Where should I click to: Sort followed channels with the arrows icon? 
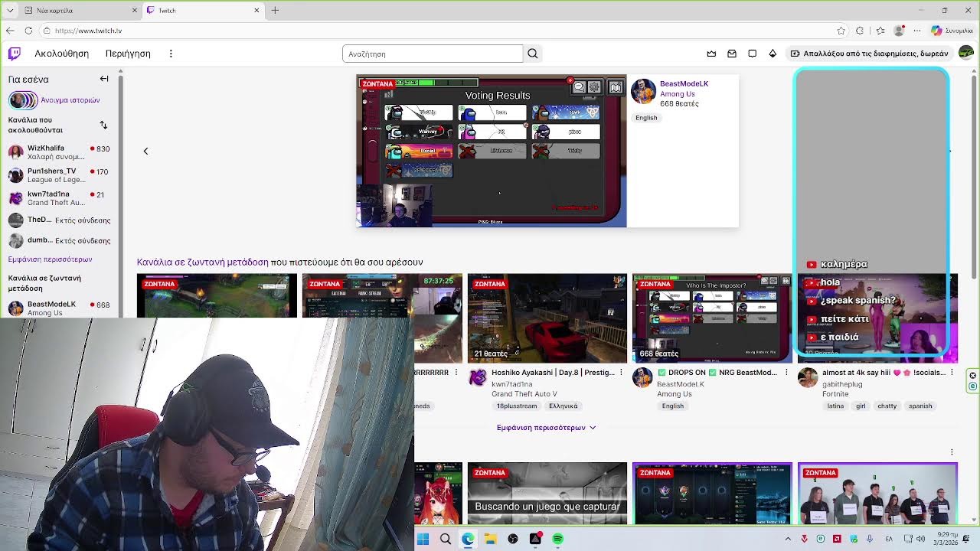[103, 125]
